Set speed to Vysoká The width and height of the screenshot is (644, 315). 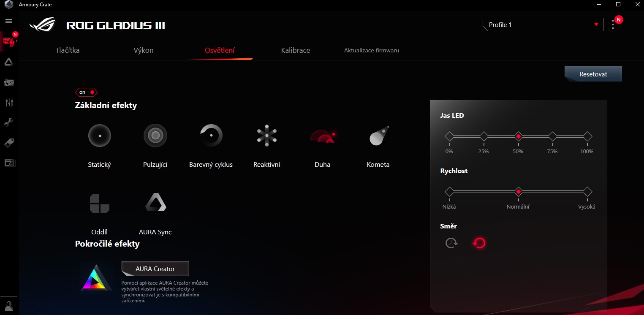(587, 192)
